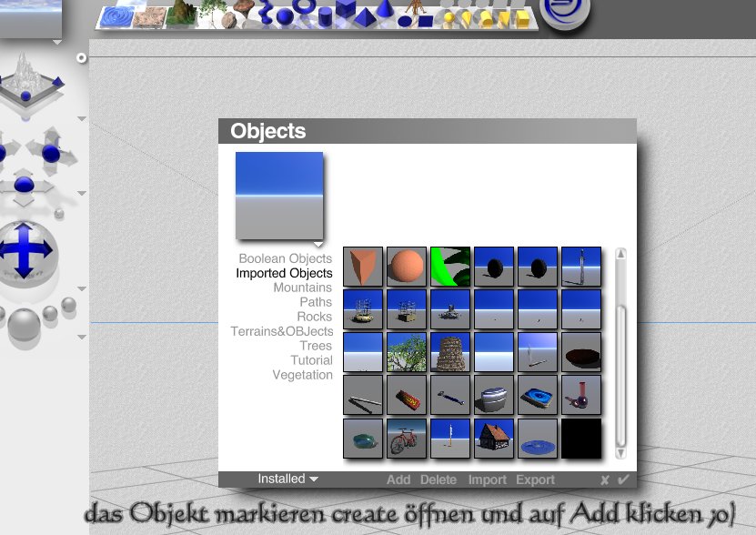Select the green curved shape thumbnail
Viewport: 756px width, 535px height.
pyautogui.click(x=450, y=267)
